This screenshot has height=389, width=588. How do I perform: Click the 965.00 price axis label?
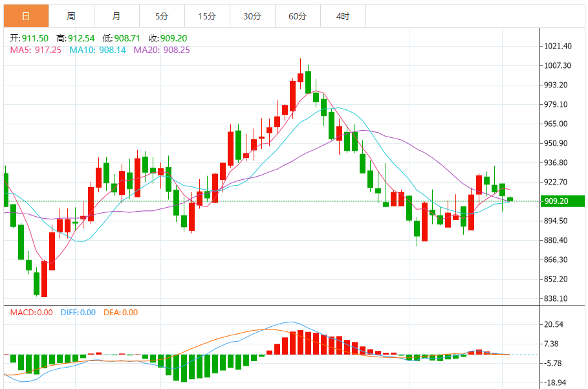coord(556,124)
